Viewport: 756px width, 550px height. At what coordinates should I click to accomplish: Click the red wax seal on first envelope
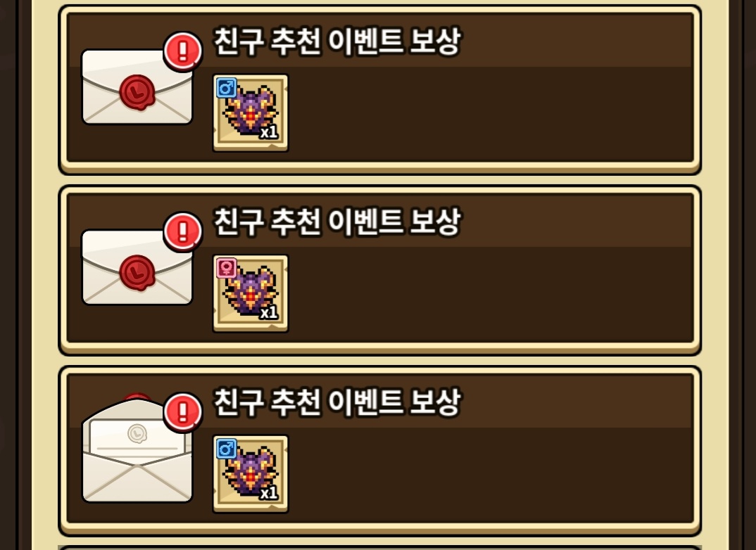(x=137, y=92)
